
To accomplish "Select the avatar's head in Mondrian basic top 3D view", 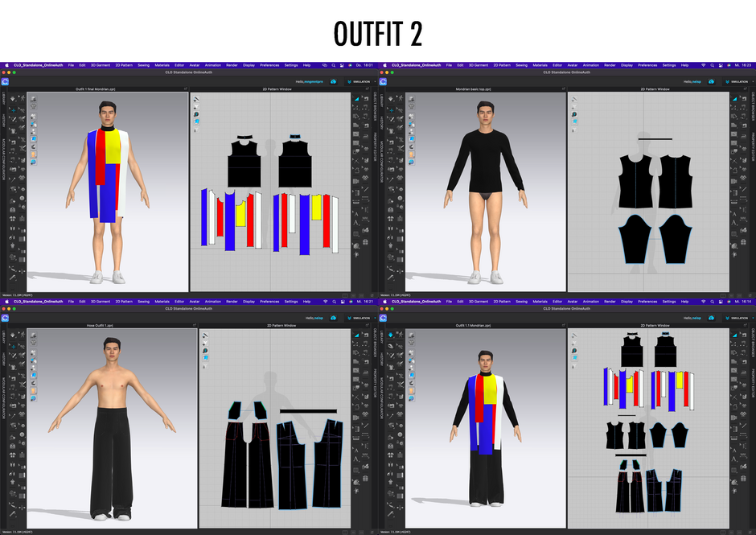I will click(x=485, y=113).
